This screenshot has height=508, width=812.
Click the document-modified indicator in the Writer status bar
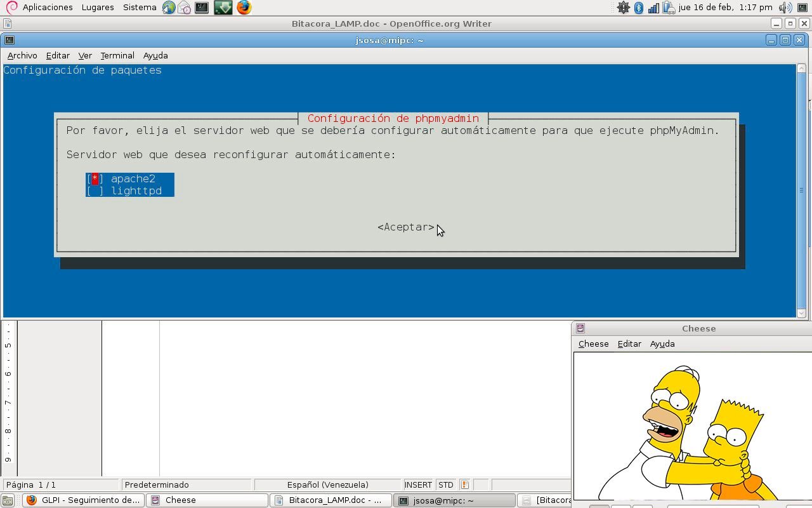(x=464, y=485)
